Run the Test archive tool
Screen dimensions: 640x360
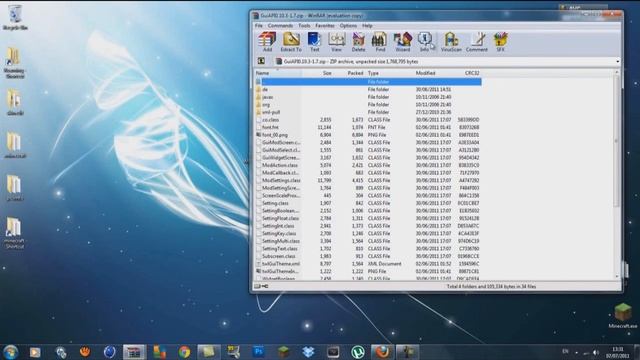314,42
